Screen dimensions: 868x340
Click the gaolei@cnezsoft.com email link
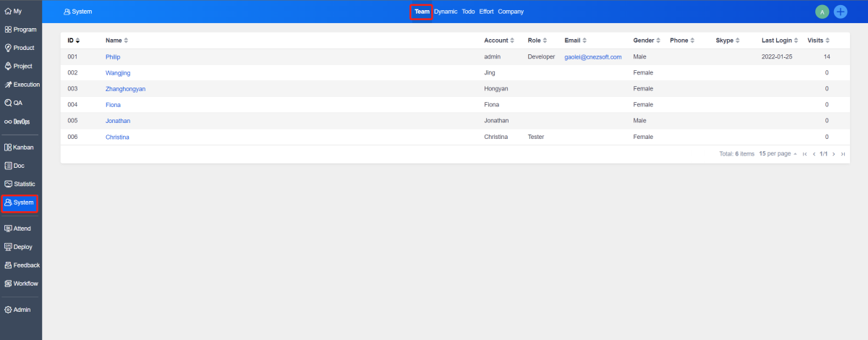(592, 56)
